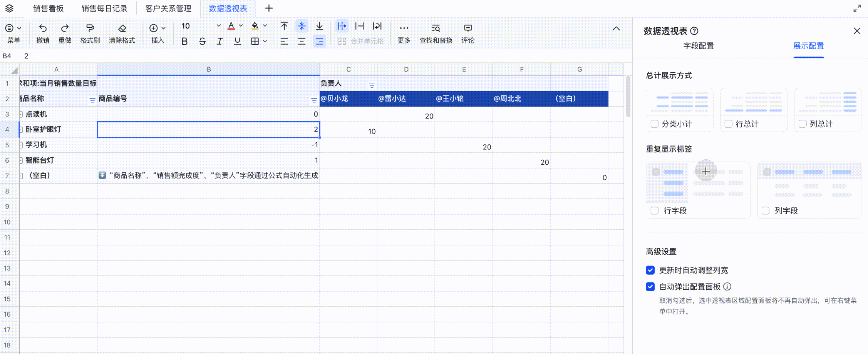Align cell content to bottom

tap(320, 26)
